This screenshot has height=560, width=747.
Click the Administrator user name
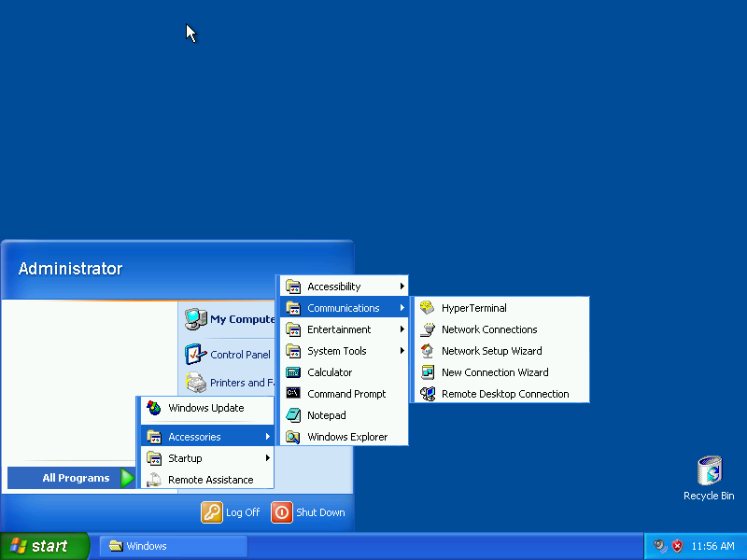(71, 269)
